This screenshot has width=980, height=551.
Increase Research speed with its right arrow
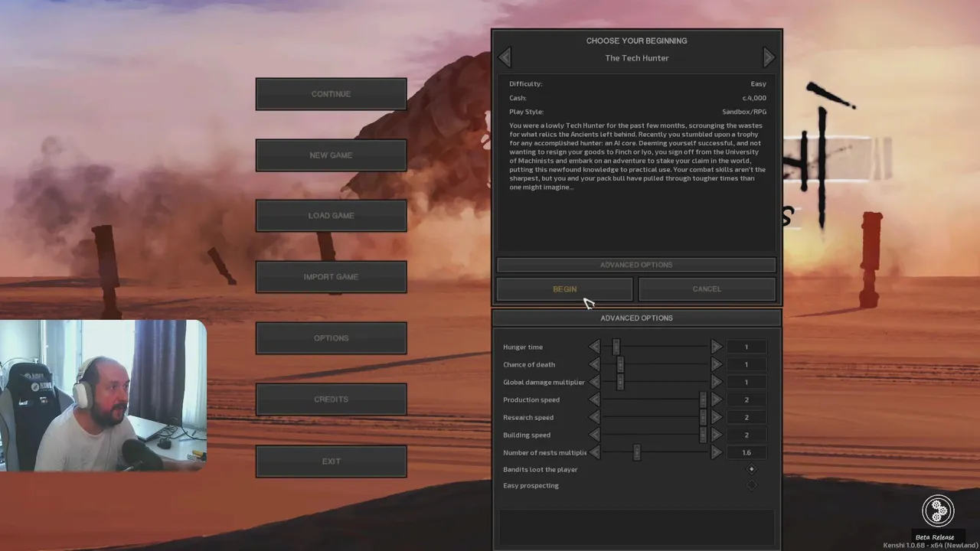coord(716,417)
